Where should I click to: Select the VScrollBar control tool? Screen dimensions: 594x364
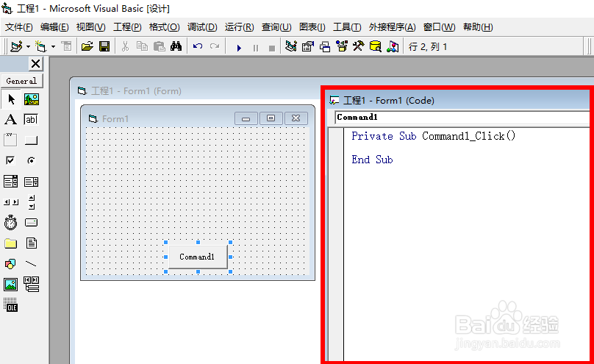[x=32, y=202]
